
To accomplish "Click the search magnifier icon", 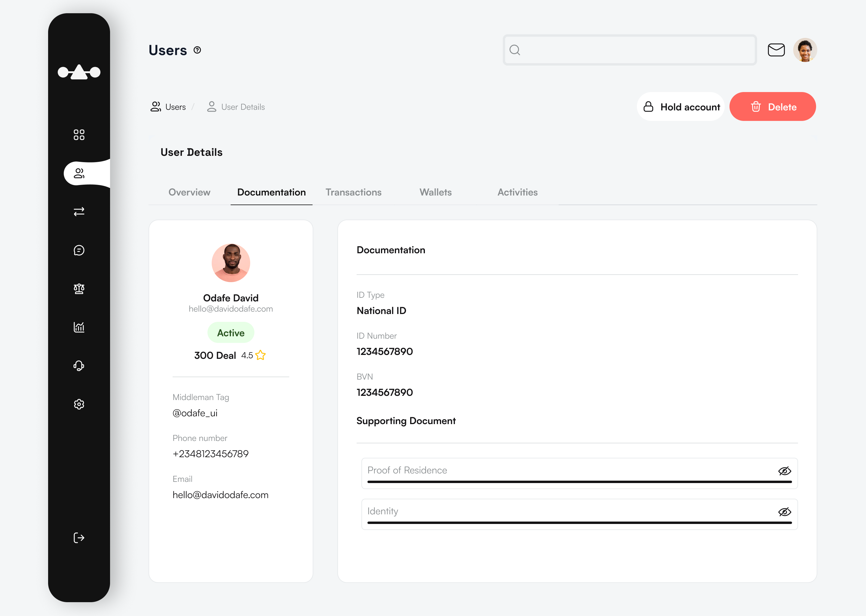I will (515, 50).
